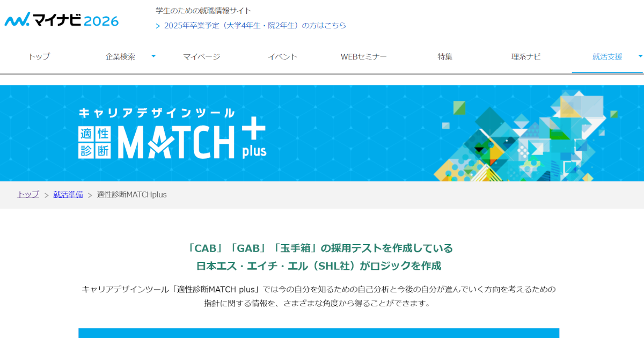This screenshot has width=644, height=338.
Task: Navigate to 理系ナビ menu item
Action: click(x=525, y=57)
